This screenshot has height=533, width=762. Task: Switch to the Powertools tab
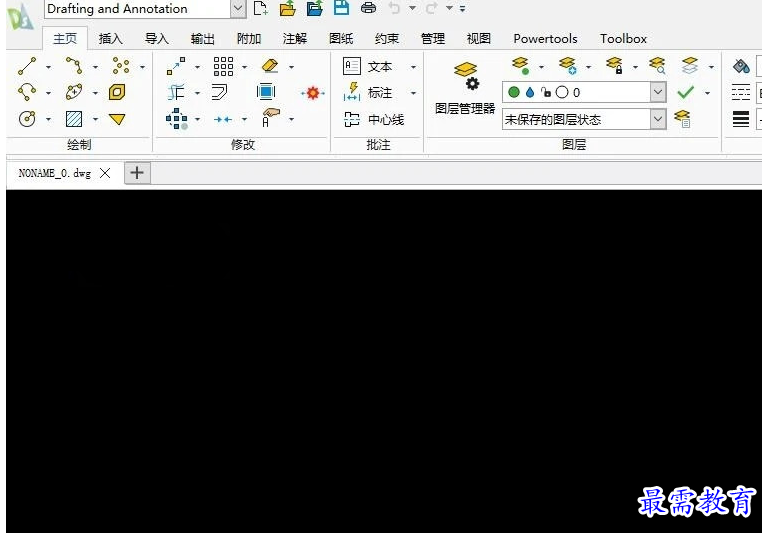point(545,38)
